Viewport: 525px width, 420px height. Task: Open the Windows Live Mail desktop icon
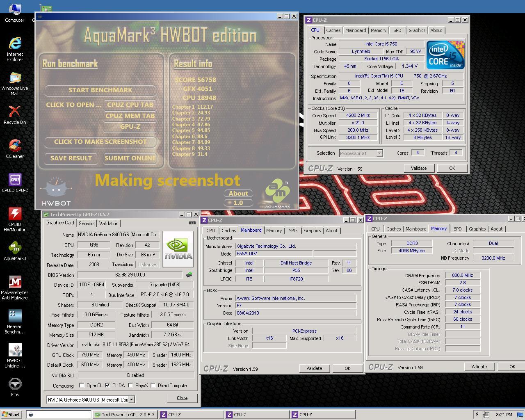click(15, 84)
